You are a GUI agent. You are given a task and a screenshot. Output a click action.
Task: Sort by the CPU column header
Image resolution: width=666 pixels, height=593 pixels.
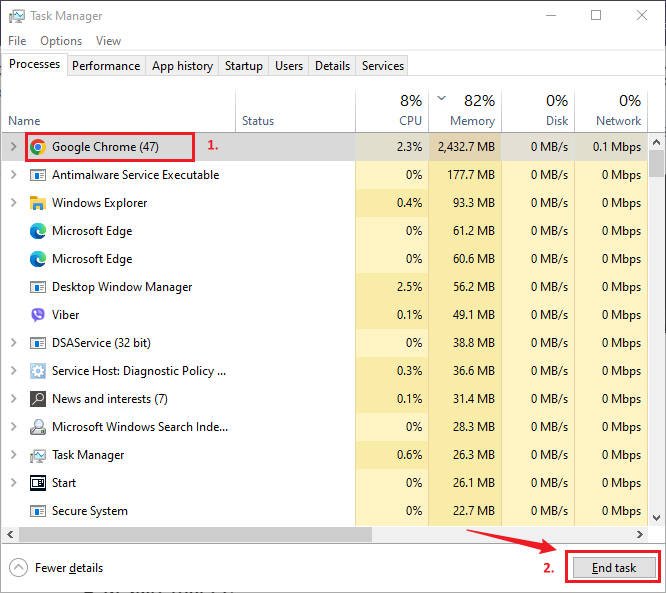pyautogui.click(x=392, y=110)
